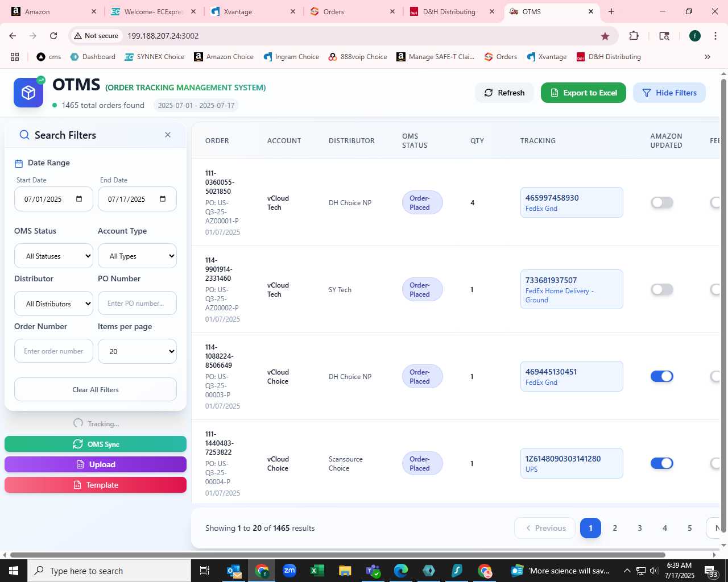Click the Enter order number field
Image resolution: width=728 pixels, height=582 pixels.
pyautogui.click(x=53, y=351)
